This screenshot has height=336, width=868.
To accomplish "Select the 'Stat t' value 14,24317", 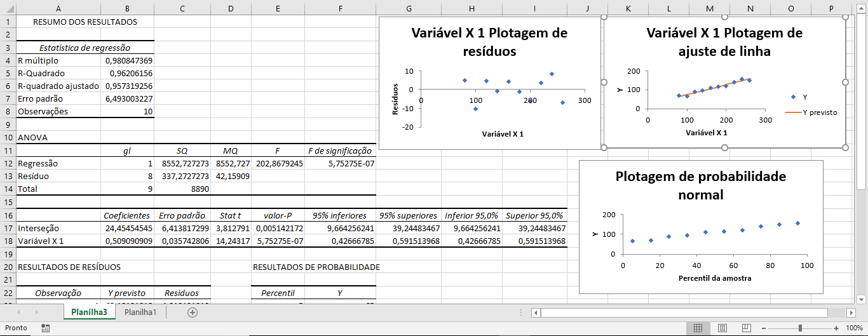I will [231, 241].
